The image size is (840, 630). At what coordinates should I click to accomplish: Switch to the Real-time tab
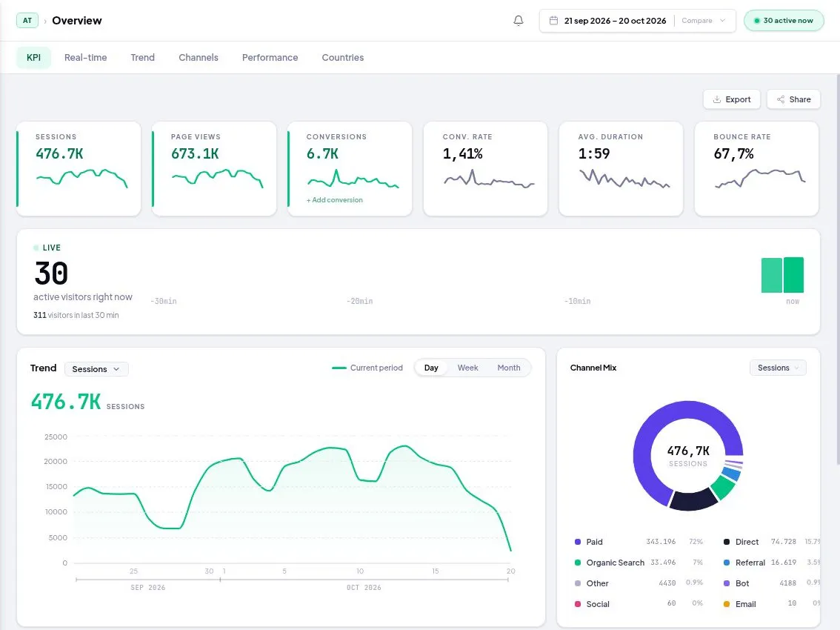pyautogui.click(x=86, y=57)
